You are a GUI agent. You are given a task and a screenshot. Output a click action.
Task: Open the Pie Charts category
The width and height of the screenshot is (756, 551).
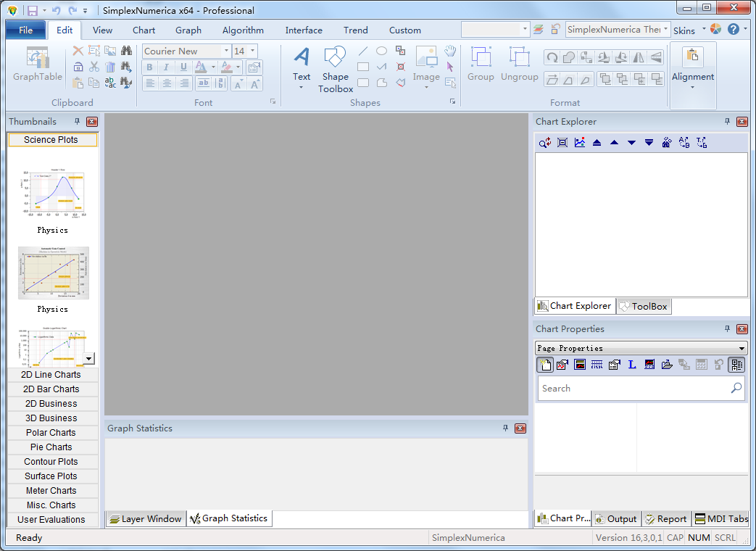(51, 447)
